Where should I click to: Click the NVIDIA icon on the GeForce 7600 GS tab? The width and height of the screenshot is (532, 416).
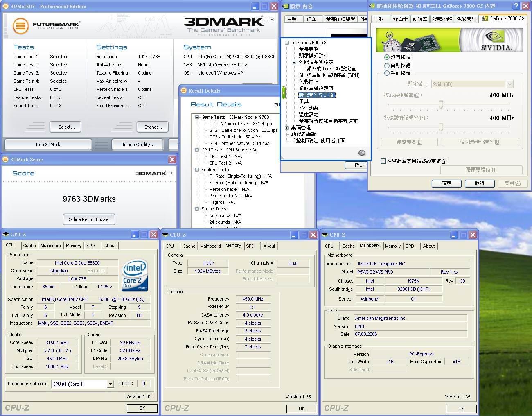(x=485, y=18)
